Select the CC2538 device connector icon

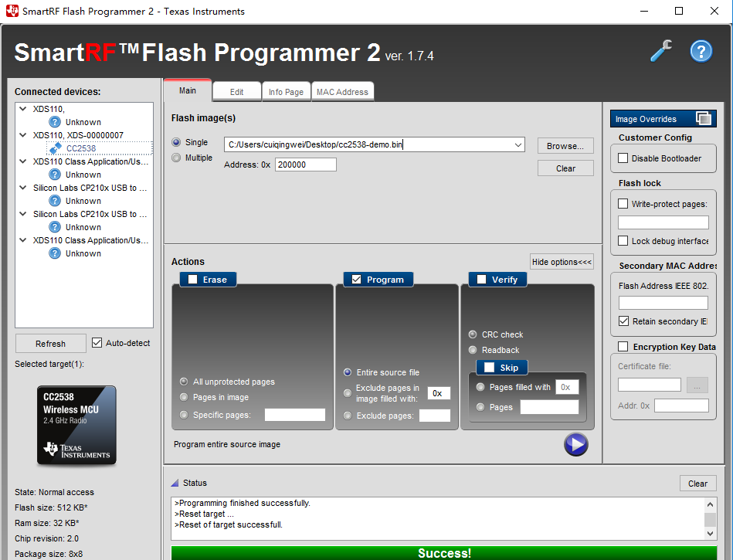55,148
